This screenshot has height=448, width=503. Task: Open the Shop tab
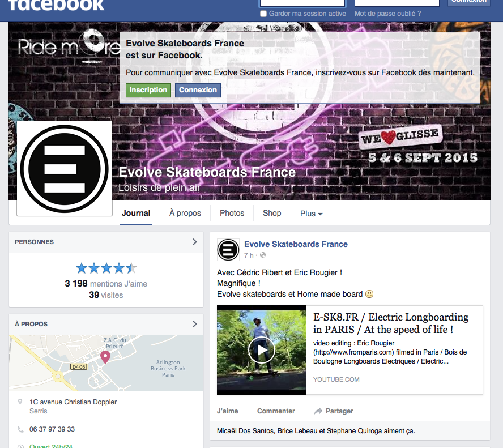click(x=272, y=214)
